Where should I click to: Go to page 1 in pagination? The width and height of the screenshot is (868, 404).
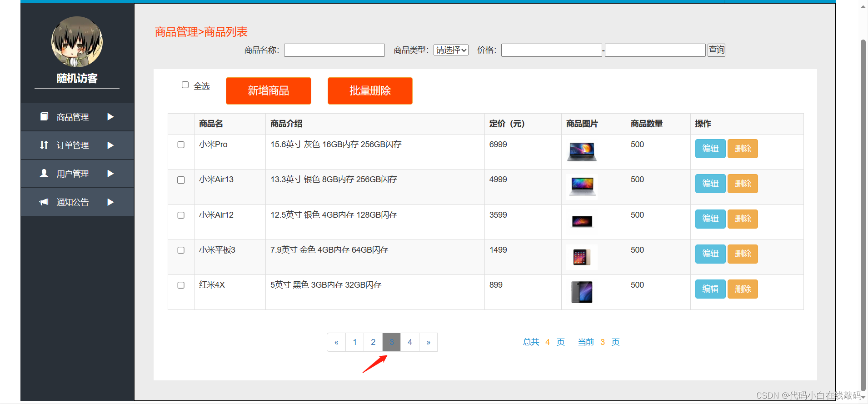(x=355, y=342)
